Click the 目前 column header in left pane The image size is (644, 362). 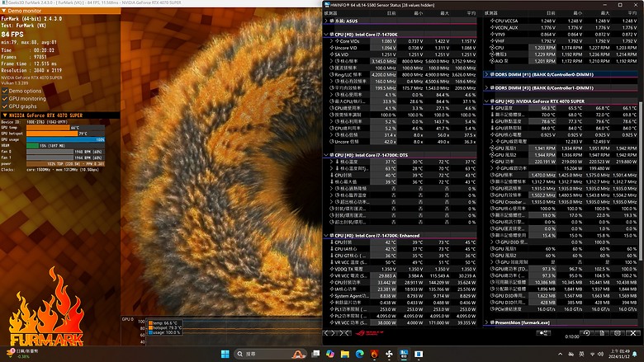(x=391, y=13)
